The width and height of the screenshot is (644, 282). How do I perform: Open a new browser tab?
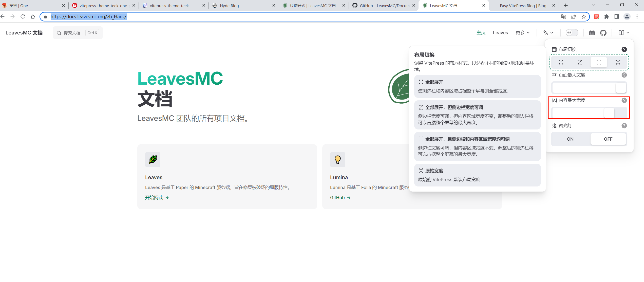pyautogui.click(x=566, y=6)
